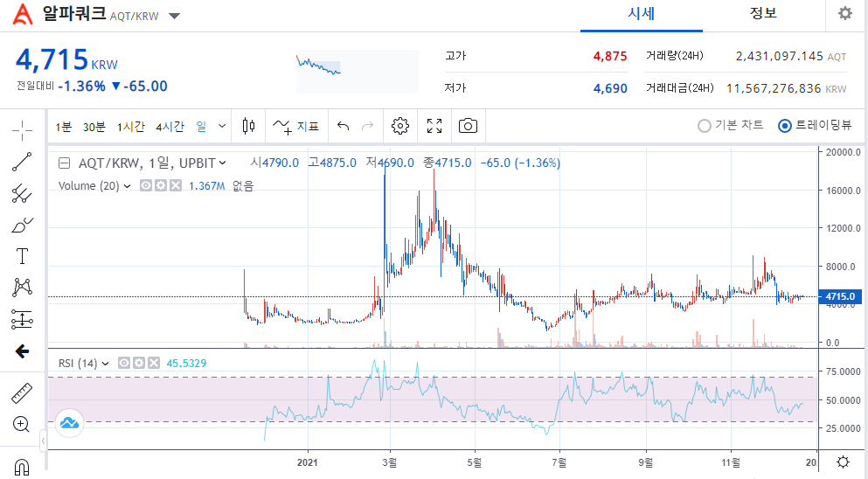Expand the time interval dropdown arrow

(x=222, y=126)
